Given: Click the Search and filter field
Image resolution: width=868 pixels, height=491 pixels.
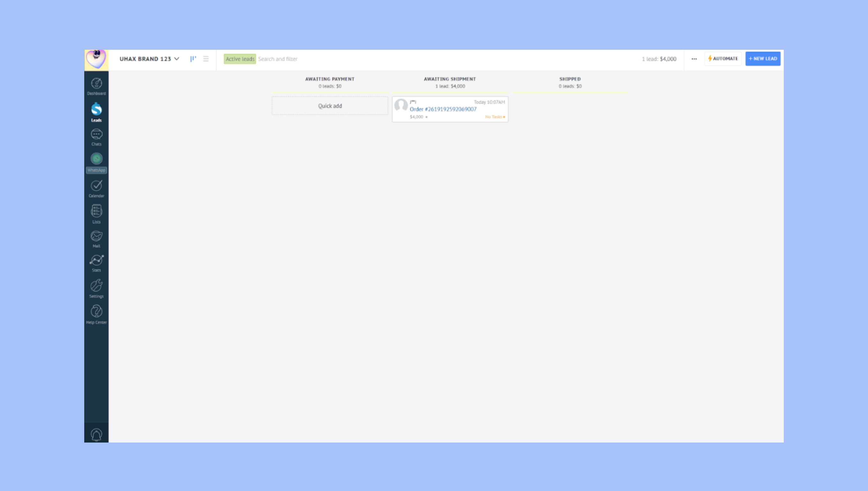Looking at the screenshot, I should (x=338, y=59).
